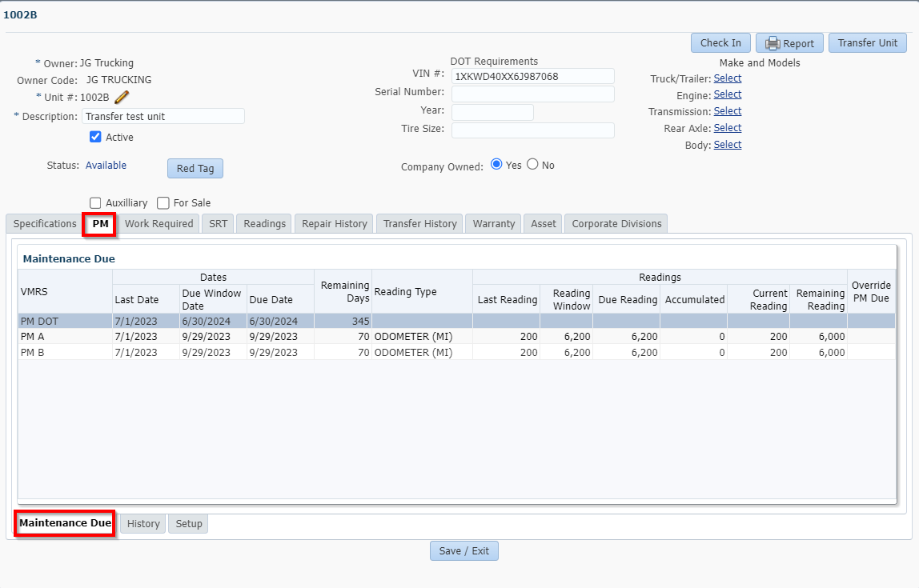Click the Red Tag button
Screen dimensions: 919x588
click(195, 169)
